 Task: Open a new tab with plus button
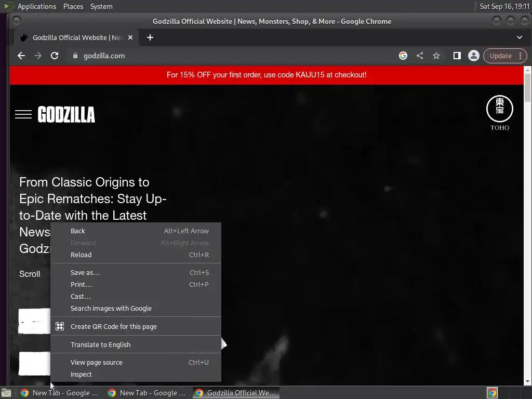pos(150,37)
